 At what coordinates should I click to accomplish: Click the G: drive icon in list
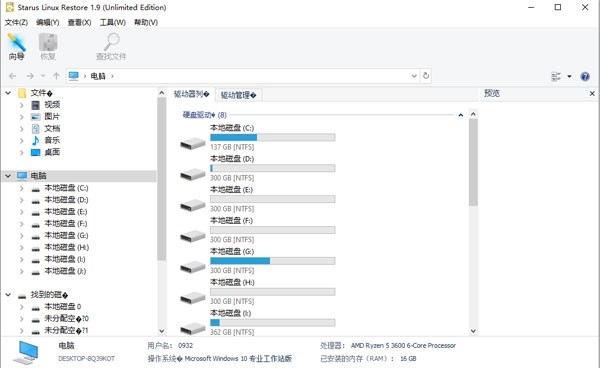[x=193, y=267]
